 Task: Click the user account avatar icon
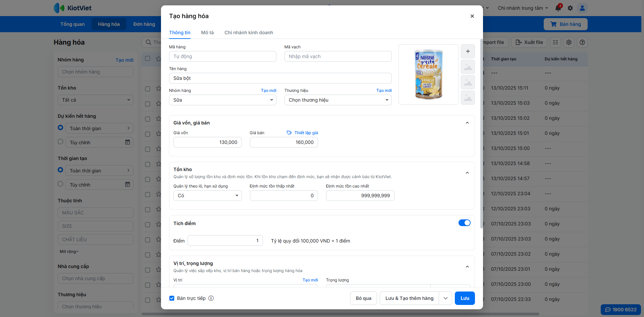[582, 8]
